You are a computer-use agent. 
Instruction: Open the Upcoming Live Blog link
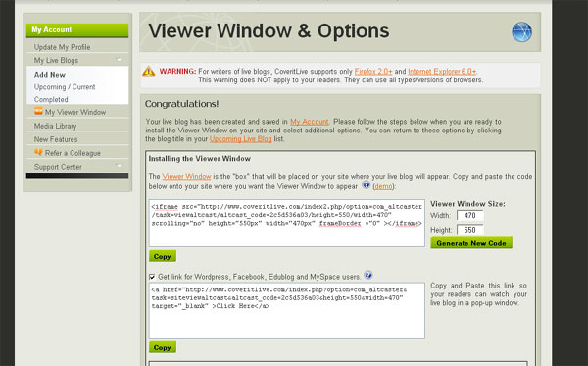pos(240,139)
